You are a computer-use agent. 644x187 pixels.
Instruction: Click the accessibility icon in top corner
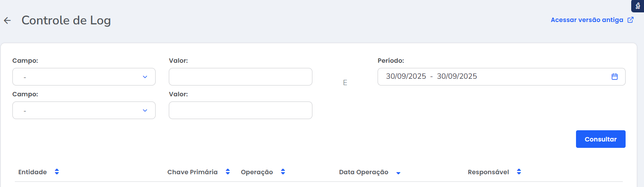tap(638, 6)
